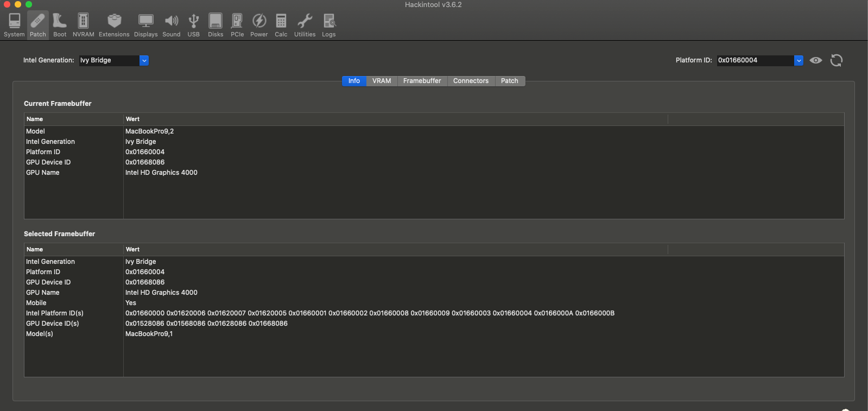868x411 pixels.
Task: Open the PCIe toolbar section
Action: click(x=237, y=26)
